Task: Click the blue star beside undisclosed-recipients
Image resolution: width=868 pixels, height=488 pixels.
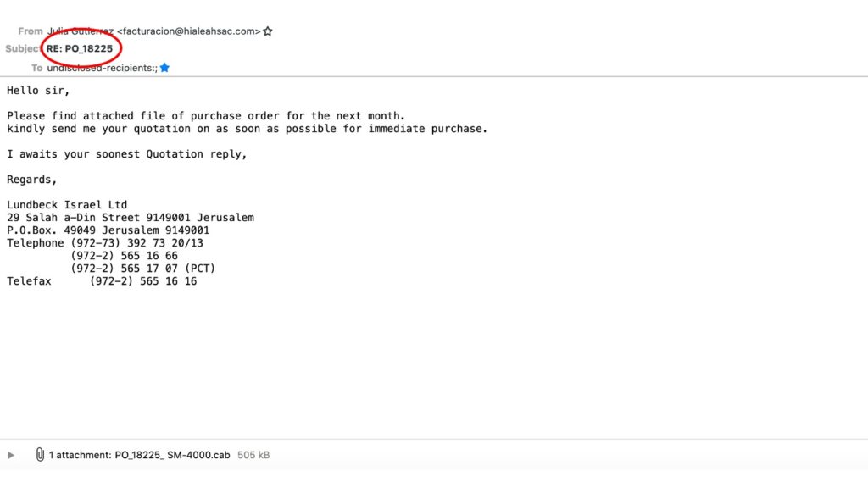Action: [x=164, y=68]
